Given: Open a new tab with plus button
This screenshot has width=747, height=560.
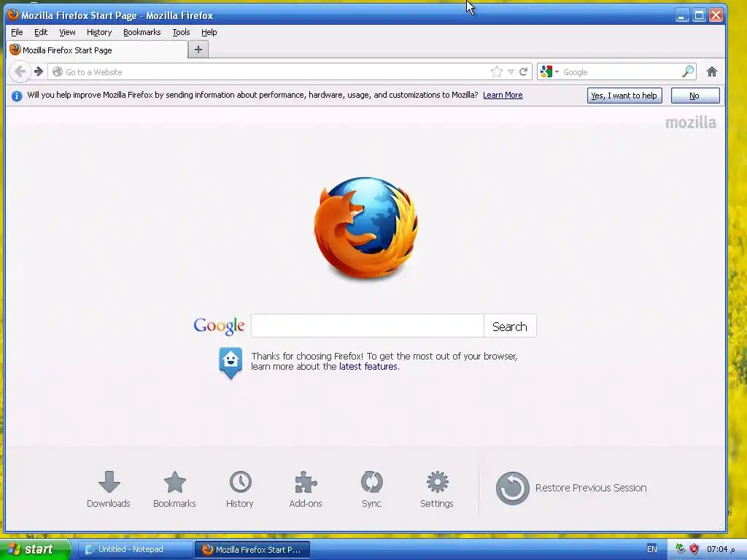Looking at the screenshot, I should click(198, 49).
